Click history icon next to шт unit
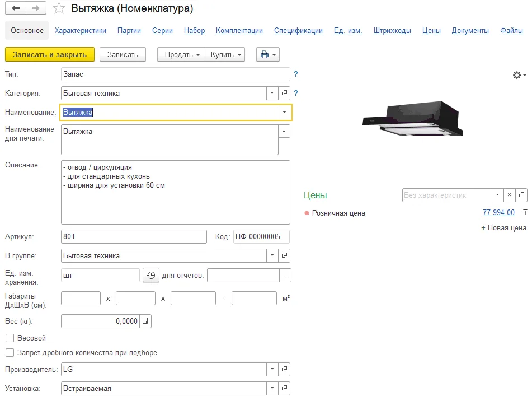The height and width of the screenshot is (396, 532). (x=151, y=276)
